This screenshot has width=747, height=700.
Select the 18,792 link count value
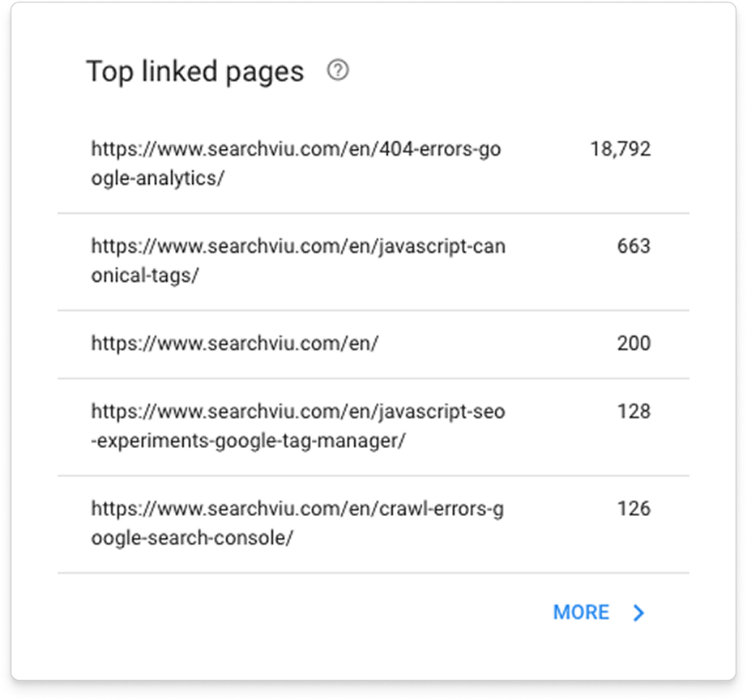619,149
